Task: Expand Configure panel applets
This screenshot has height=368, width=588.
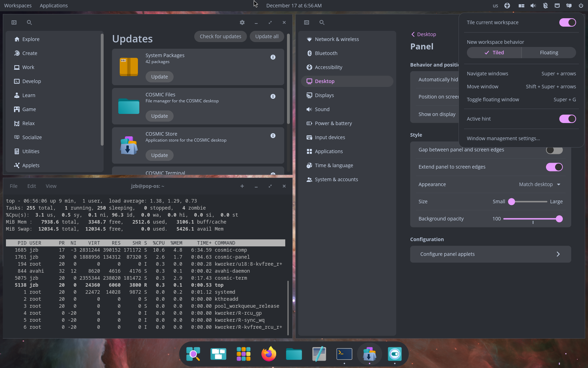Action: (558, 254)
